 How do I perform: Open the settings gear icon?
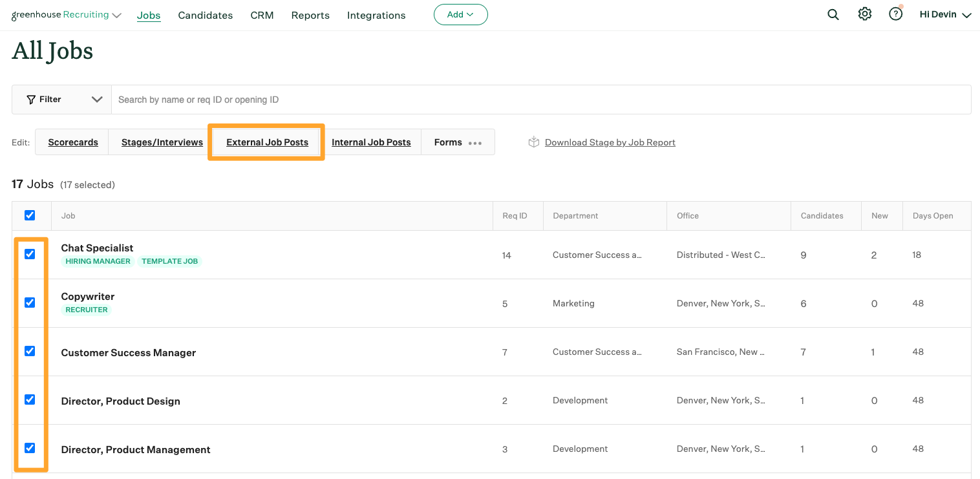864,14
